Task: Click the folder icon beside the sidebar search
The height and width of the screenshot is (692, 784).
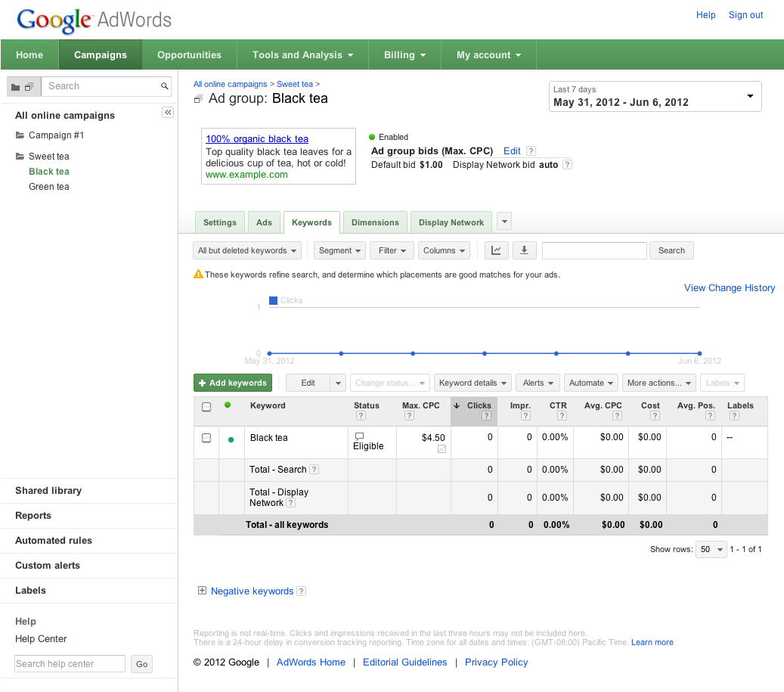Action: click(16, 87)
